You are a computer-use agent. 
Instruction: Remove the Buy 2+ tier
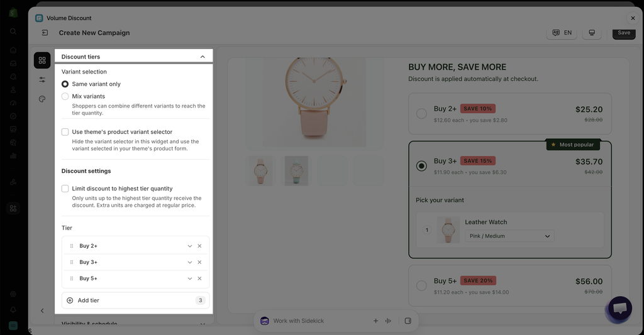[199, 246]
